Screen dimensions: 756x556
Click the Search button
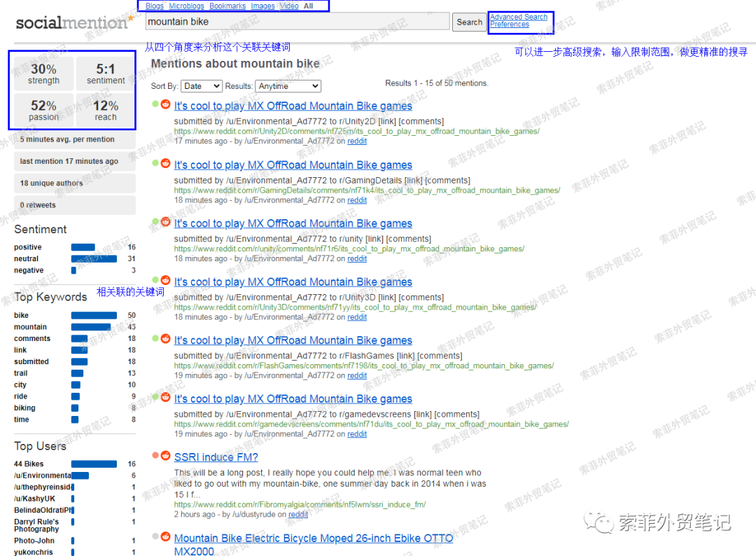[469, 22]
